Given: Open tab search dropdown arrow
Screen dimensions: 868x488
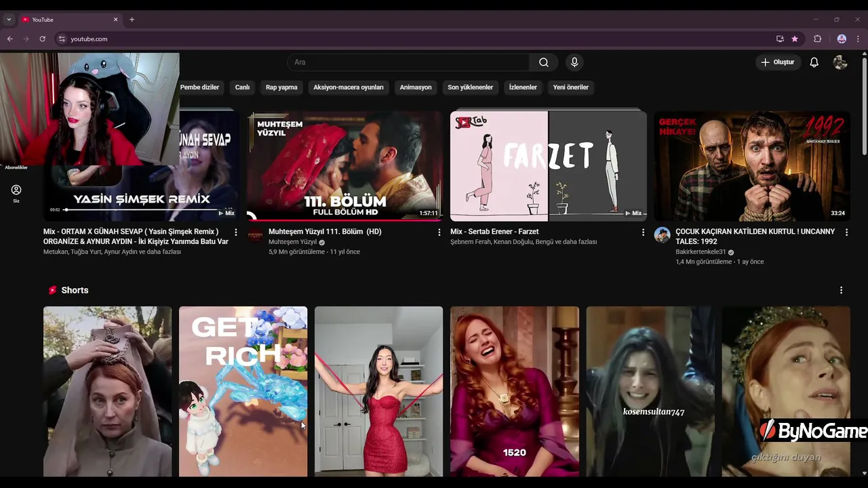Looking at the screenshot, I should [x=8, y=20].
